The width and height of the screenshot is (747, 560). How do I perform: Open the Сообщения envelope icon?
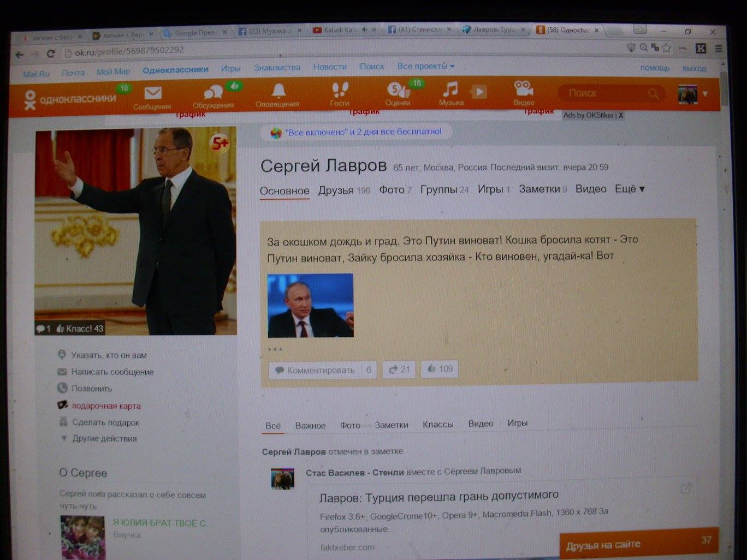(x=153, y=93)
